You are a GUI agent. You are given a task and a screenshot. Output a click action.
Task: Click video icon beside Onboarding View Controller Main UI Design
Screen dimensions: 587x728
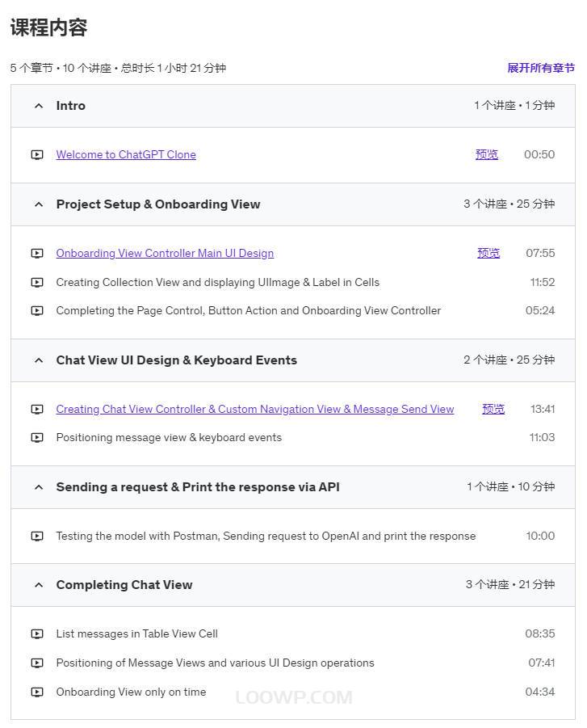37,254
